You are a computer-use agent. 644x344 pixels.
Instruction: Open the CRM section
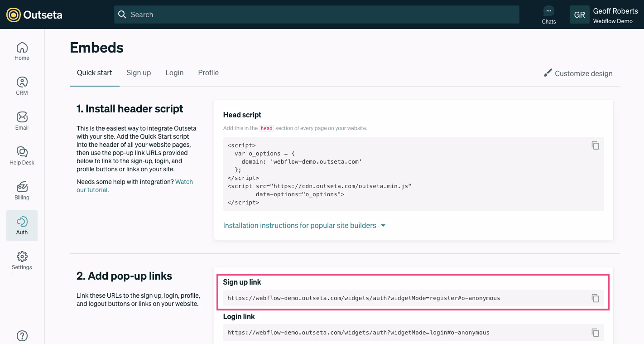click(x=22, y=86)
